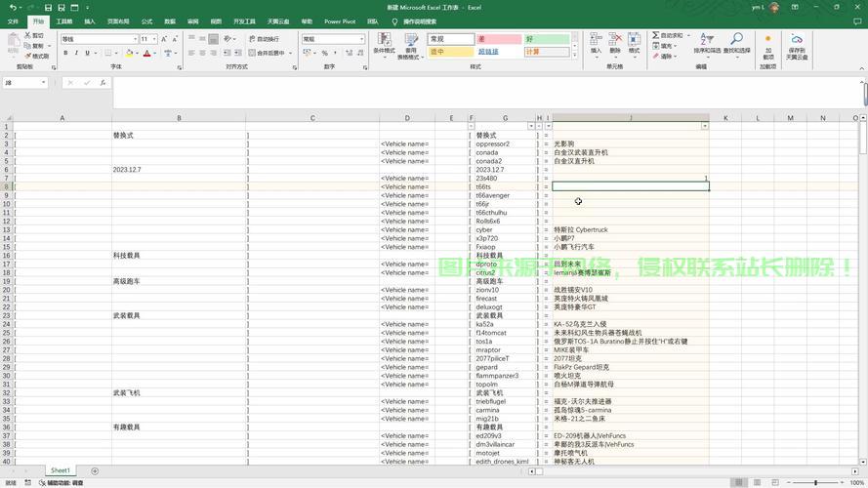Increase font size with larger A icon
Viewport: 868px width, 488px height.
(x=164, y=39)
